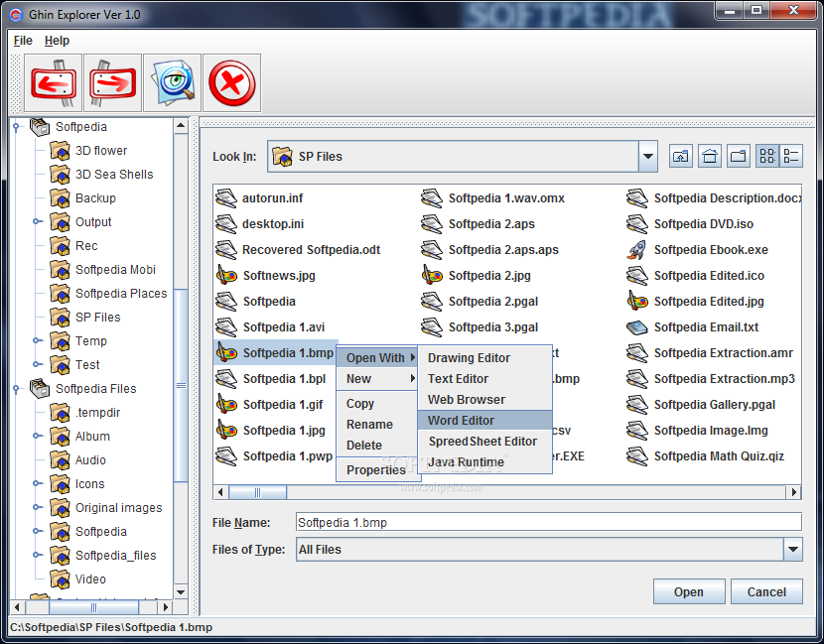Choose SpreadSheet Editor from submenu
Image resolution: width=824 pixels, height=644 pixels.
tap(484, 442)
